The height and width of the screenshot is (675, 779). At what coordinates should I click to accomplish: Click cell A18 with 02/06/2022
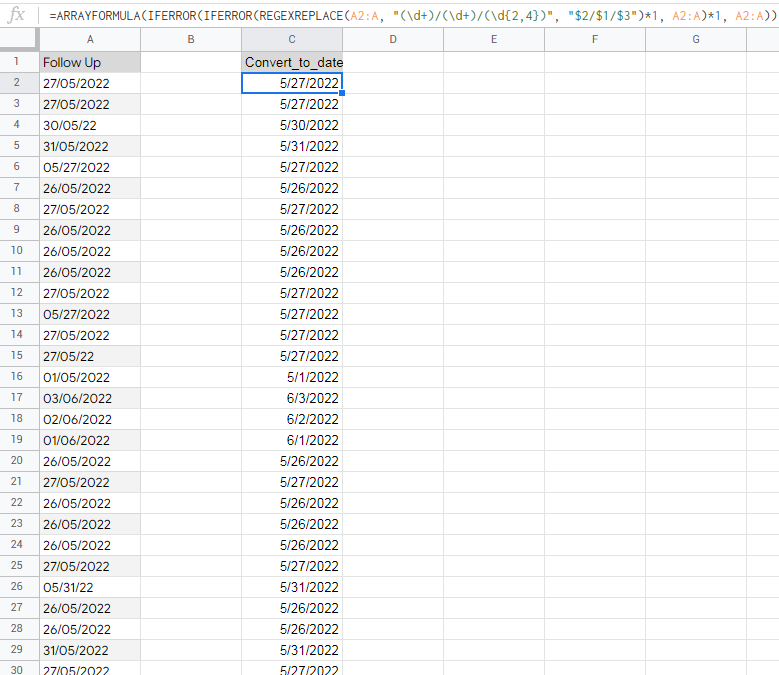(x=90, y=419)
